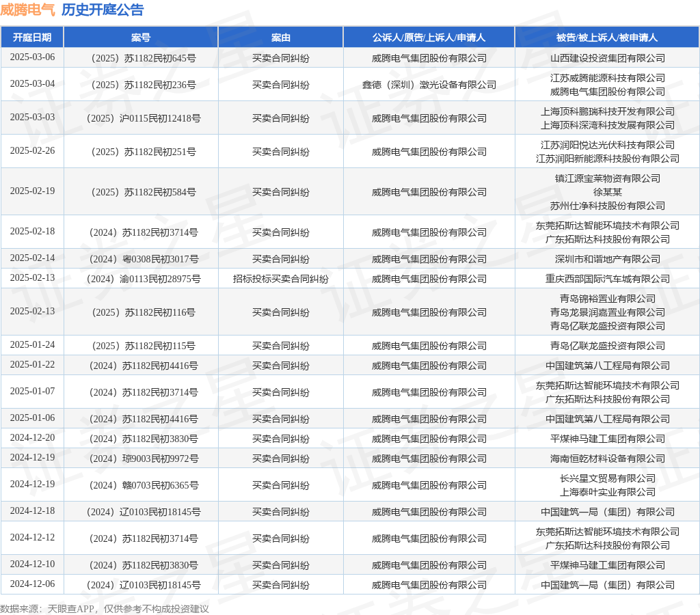Click 江苏润阳悦达光伏科技有限公司

[608, 145]
